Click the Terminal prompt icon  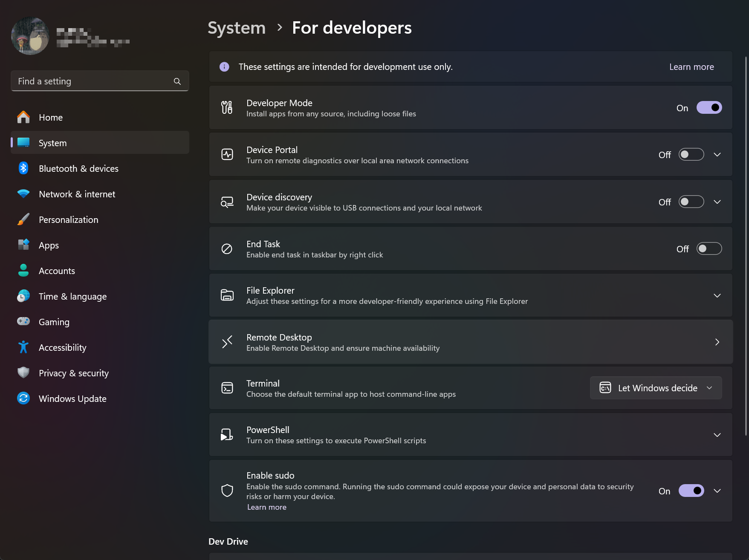[227, 388]
